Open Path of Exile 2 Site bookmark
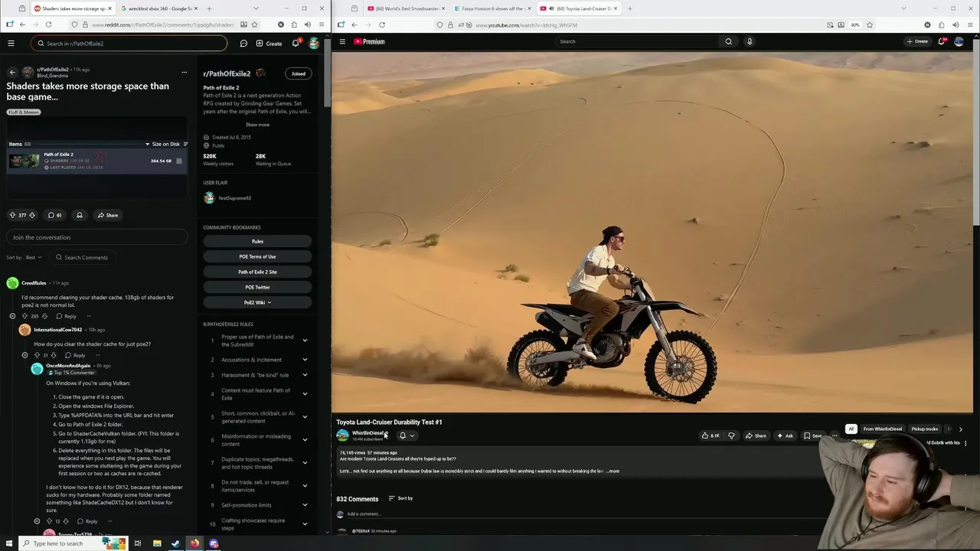Image resolution: width=980 pixels, height=551 pixels. (x=257, y=272)
